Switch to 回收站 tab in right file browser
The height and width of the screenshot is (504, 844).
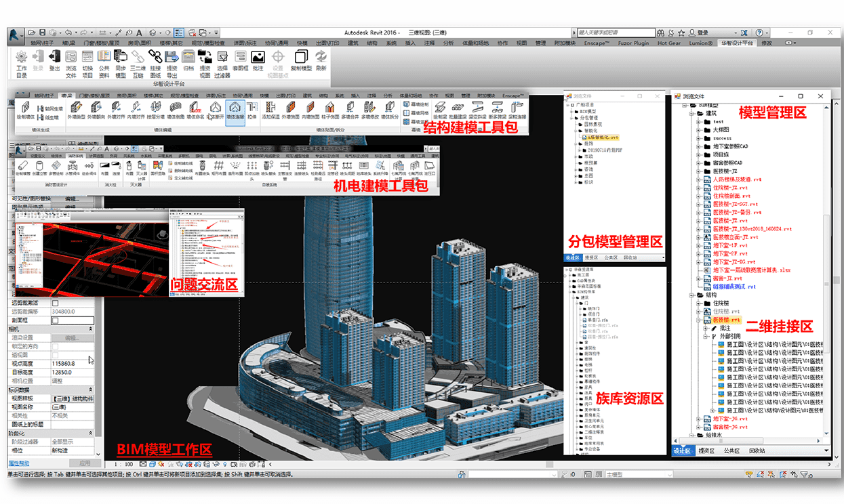(x=756, y=450)
